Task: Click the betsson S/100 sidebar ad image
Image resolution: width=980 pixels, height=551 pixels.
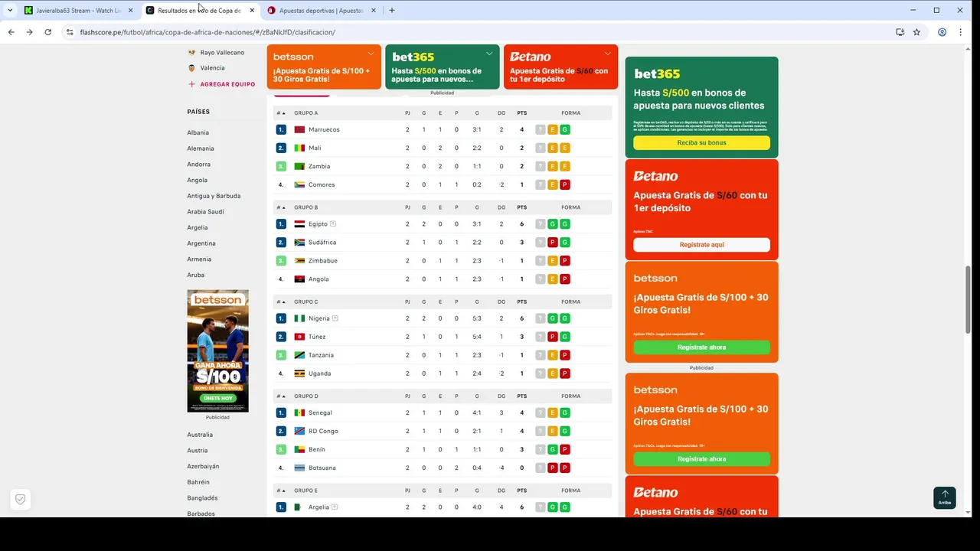Action: (x=217, y=350)
